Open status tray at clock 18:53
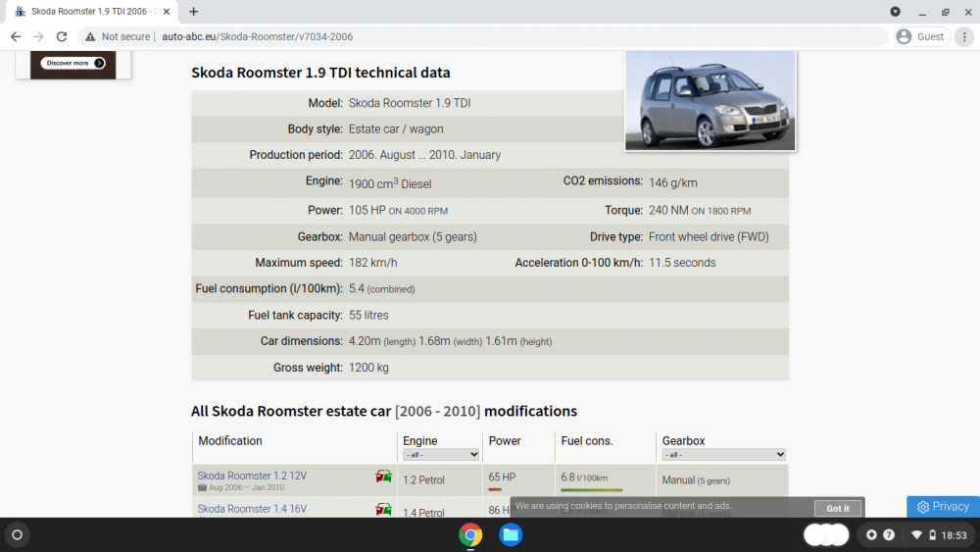This screenshot has height=552, width=980. [954, 535]
